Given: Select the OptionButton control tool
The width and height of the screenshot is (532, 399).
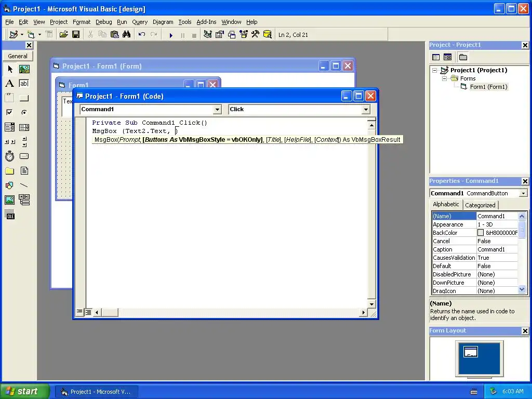Looking at the screenshot, I should [x=24, y=112].
